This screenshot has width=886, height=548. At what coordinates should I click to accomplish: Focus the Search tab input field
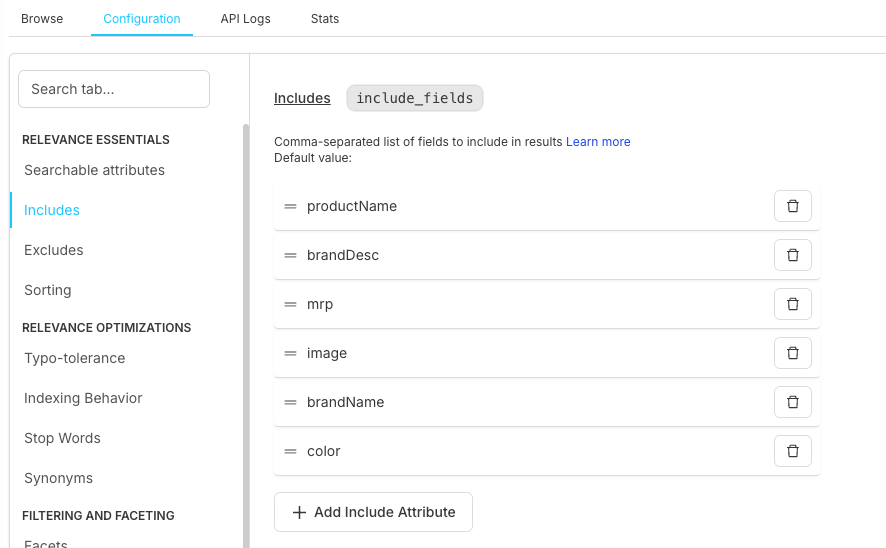coord(114,89)
